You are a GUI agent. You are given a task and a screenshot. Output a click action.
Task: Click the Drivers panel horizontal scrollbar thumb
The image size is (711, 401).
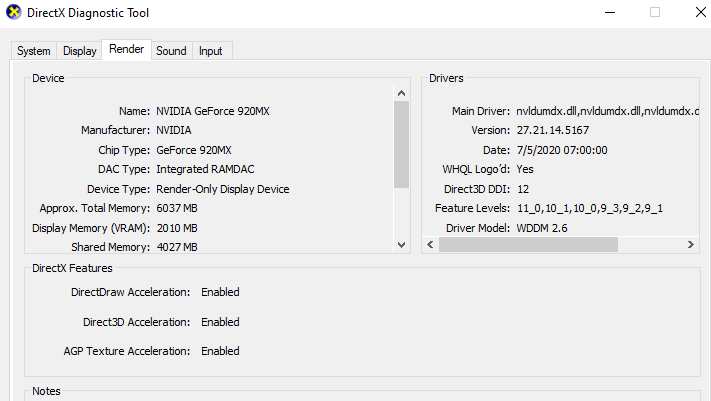pyautogui.click(x=528, y=245)
